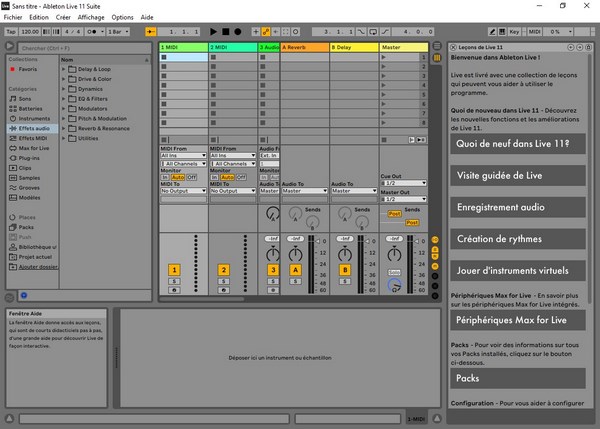Viewport: 600px width, 429px height.
Task: Open the Créer menu
Action: 63,17
